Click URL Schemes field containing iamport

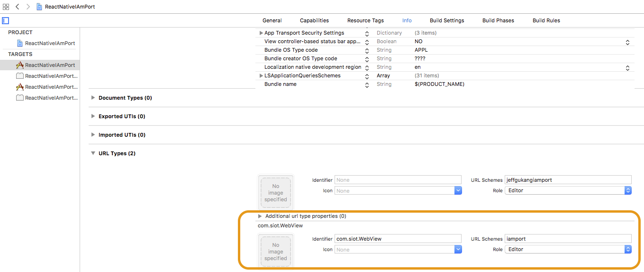(568, 239)
